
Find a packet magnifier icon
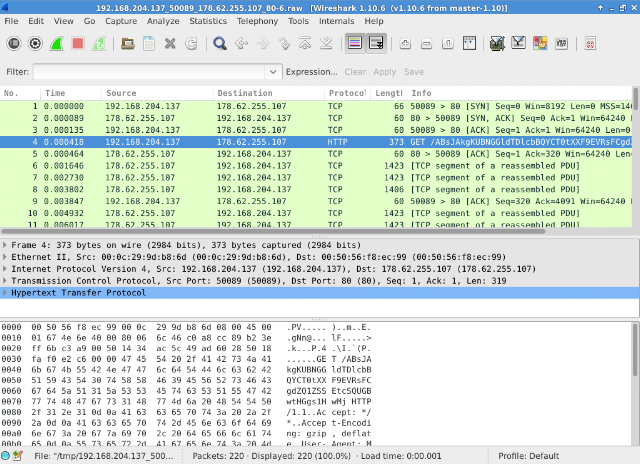220,43
